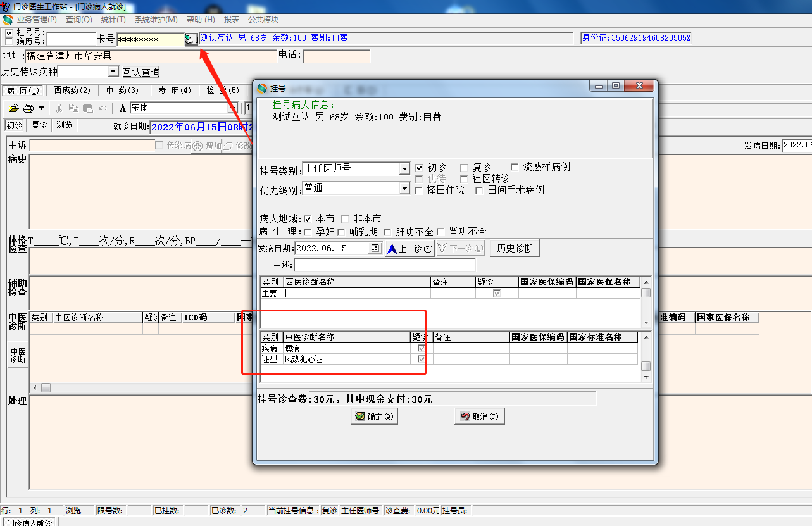The image size is (812, 526).
Task: Toggle the 病历号 checkbox
Action: click(9, 41)
